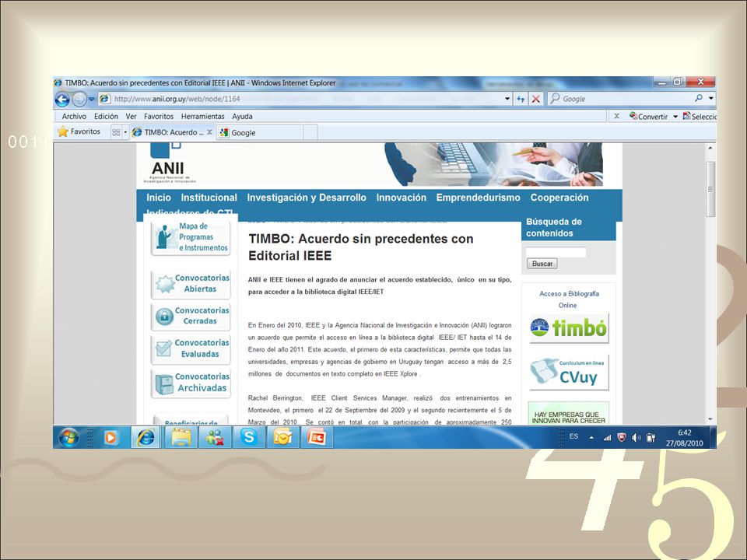
Task: Click the magnifier search icon
Action: [x=699, y=98]
